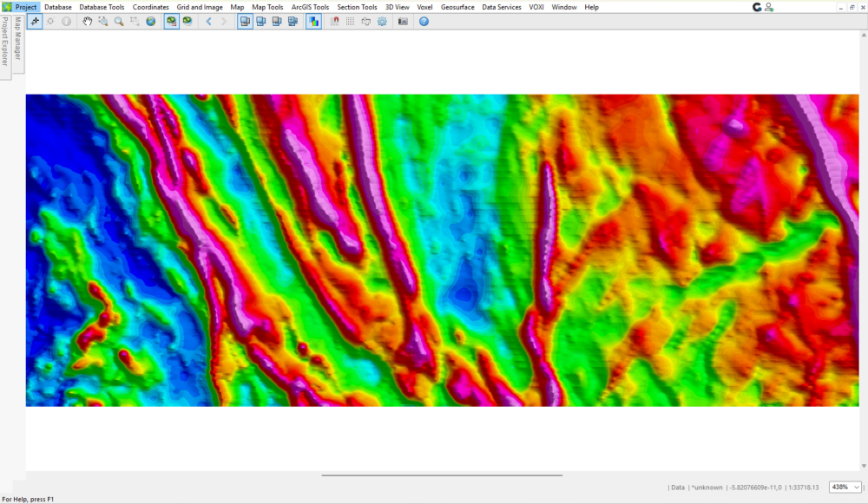Toggle the first green map shading button
Image resolution: width=868 pixels, height=504 pixels.
[171, 21]
